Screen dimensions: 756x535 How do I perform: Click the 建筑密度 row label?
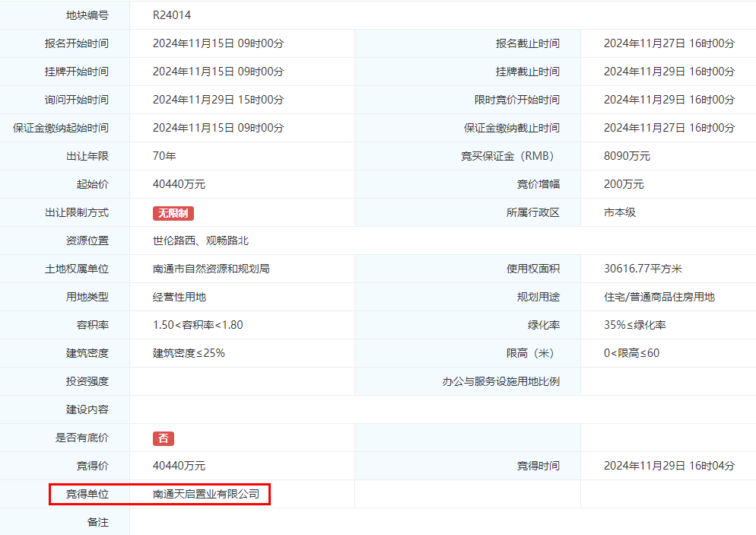click(87, 354)
